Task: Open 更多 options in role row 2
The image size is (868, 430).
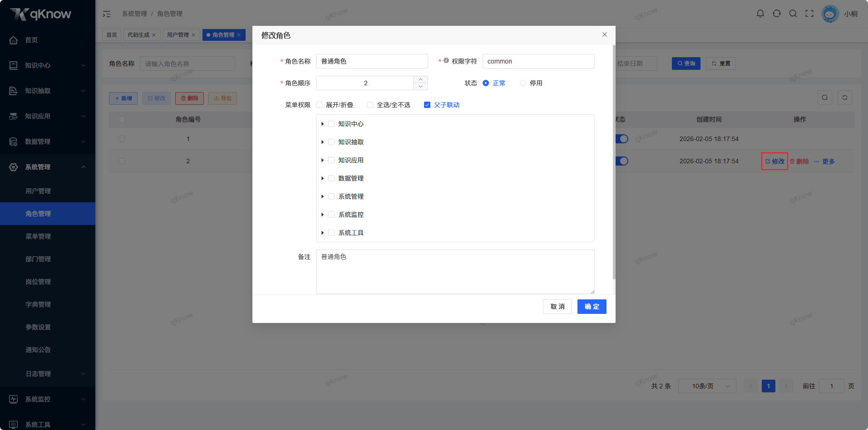Action: click(x=824, y=161)
